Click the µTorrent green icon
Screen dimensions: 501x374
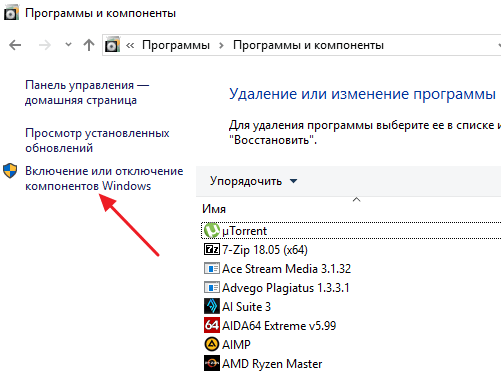coord(212,230)
